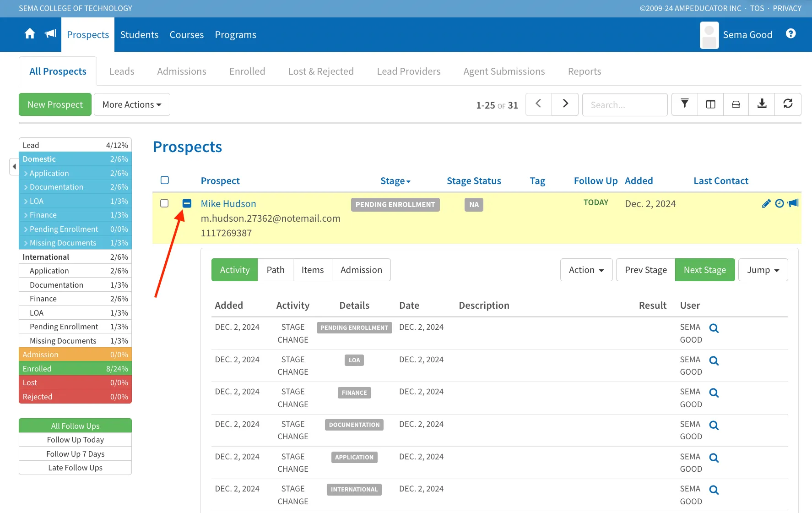Open the filter funnel tool
Image resolution: width=812 pixels, height=513 pixels.
pyautogui.click(x=684, y=104)
